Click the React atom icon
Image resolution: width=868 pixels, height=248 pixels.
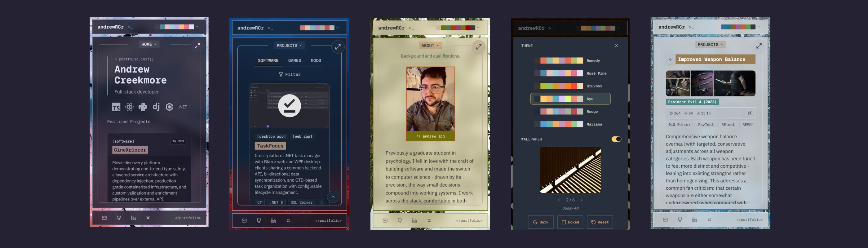tap(129, 107)
